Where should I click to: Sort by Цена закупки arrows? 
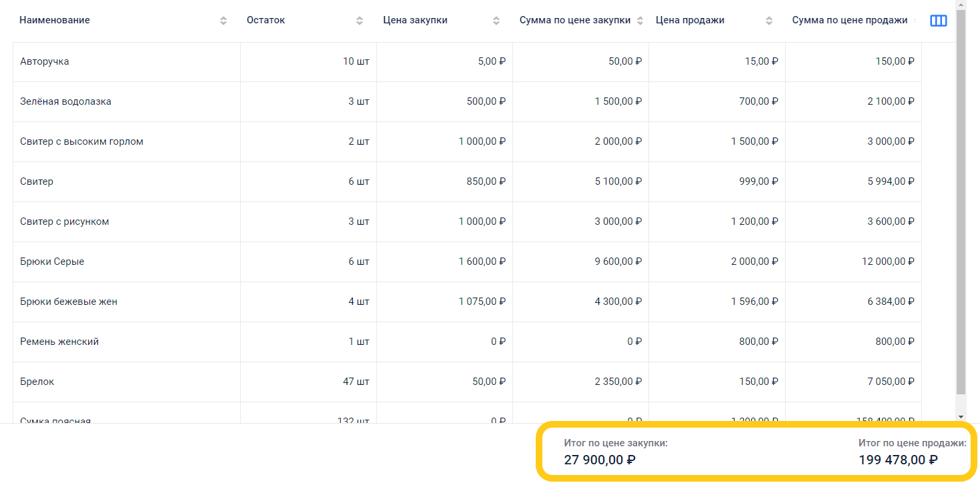(x=496, y=21)
